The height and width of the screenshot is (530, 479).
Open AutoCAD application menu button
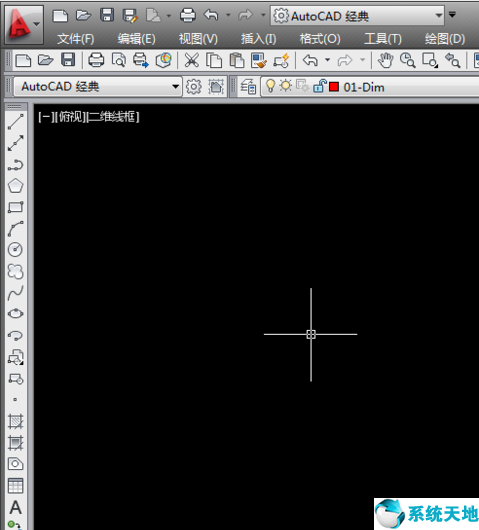(x=24, y=24)
